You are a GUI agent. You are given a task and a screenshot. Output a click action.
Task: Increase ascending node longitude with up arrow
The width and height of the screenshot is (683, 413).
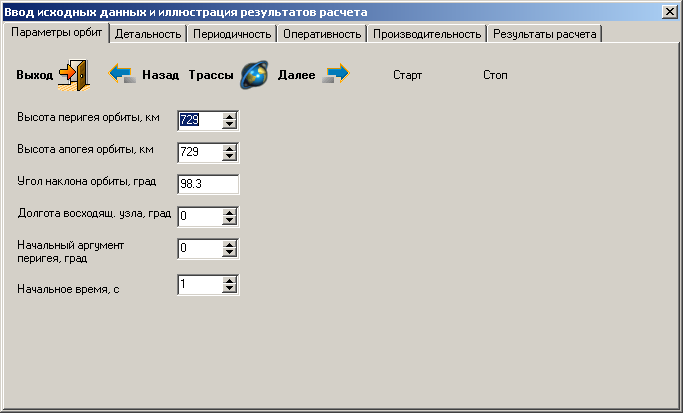click(229, 213)
